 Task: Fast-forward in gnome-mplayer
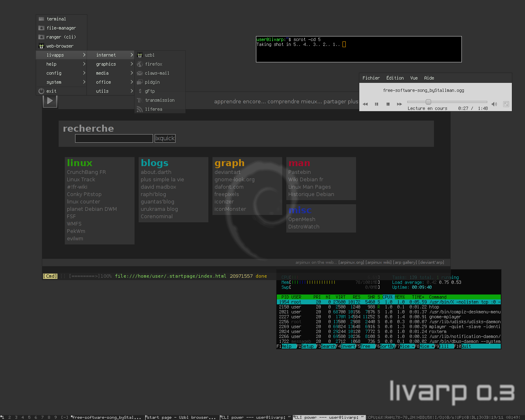399,104
